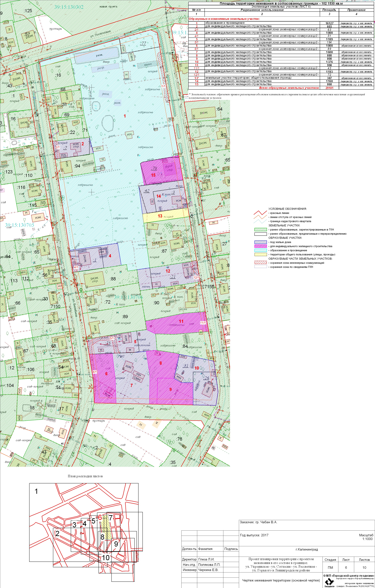Click the cadastral quarter boundary legend symbol
This screenshot has width=375, height=588.
[260, 221]
